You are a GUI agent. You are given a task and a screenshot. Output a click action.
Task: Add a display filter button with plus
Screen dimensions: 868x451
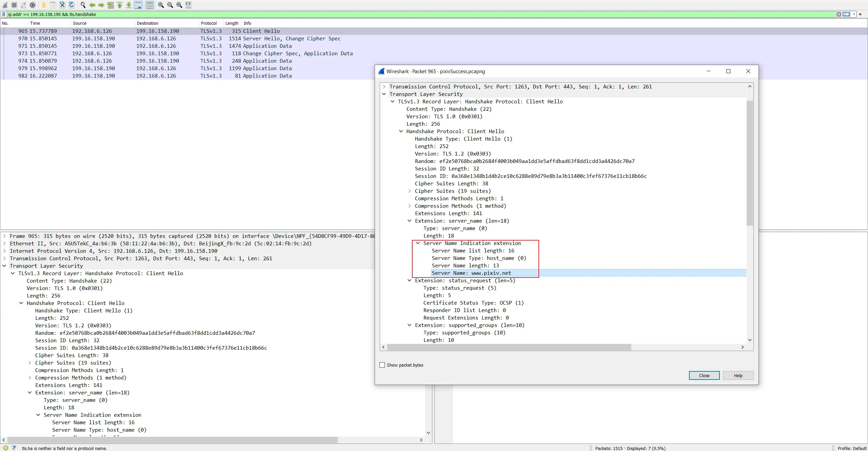point(860,14)
